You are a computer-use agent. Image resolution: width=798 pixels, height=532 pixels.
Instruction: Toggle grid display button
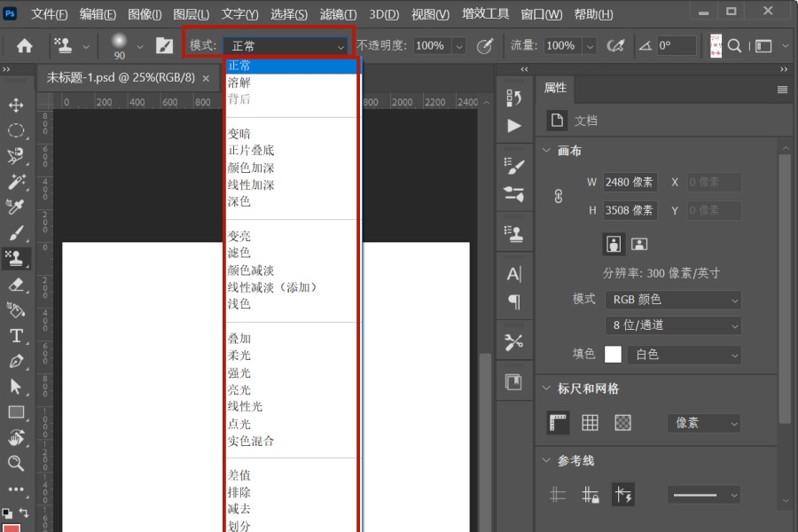tap(590, 423)
